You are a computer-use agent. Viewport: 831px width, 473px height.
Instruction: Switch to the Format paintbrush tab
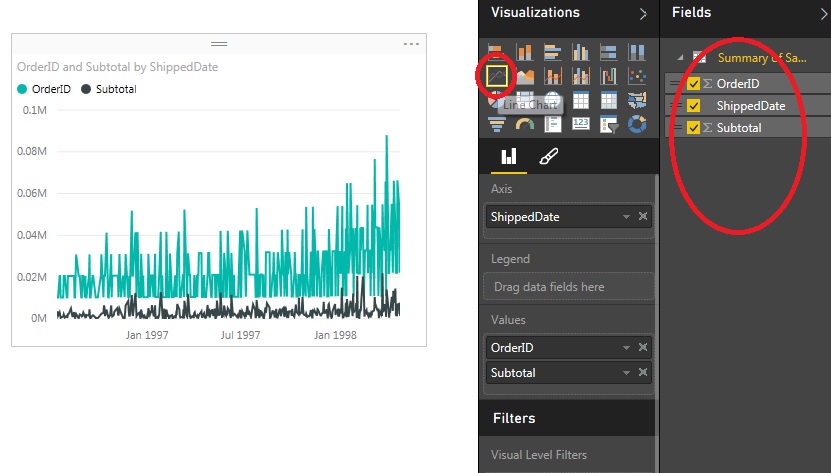pos(549,156)
